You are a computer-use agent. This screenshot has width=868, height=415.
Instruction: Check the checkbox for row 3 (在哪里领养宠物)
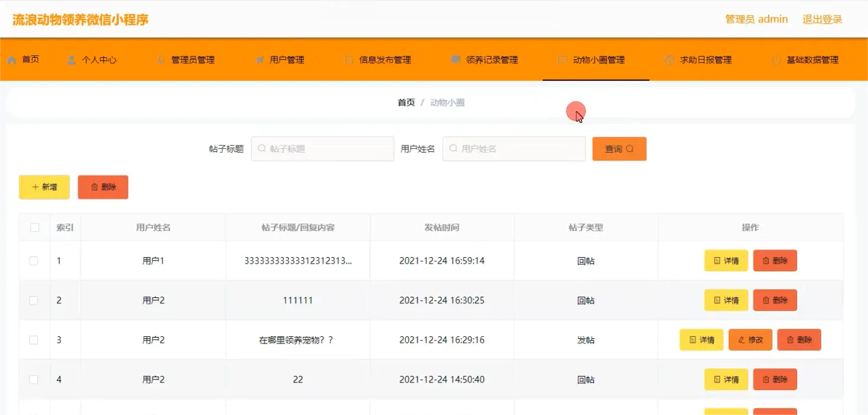34,340
